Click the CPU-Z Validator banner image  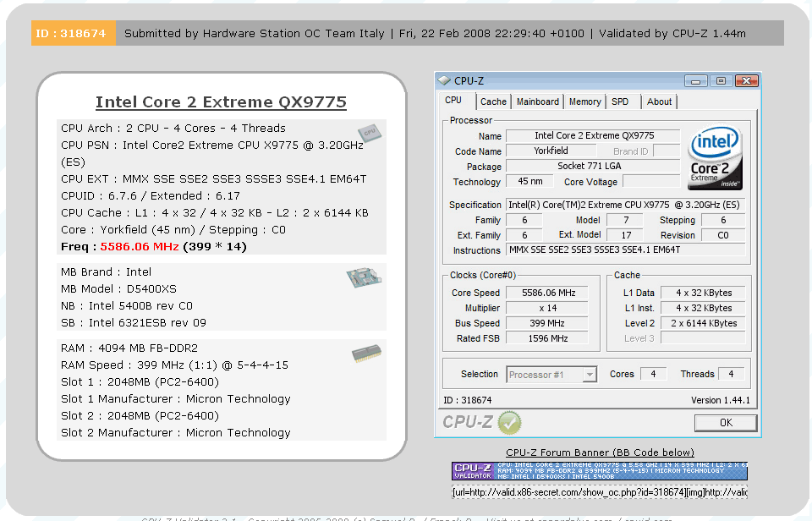(599, 471)
